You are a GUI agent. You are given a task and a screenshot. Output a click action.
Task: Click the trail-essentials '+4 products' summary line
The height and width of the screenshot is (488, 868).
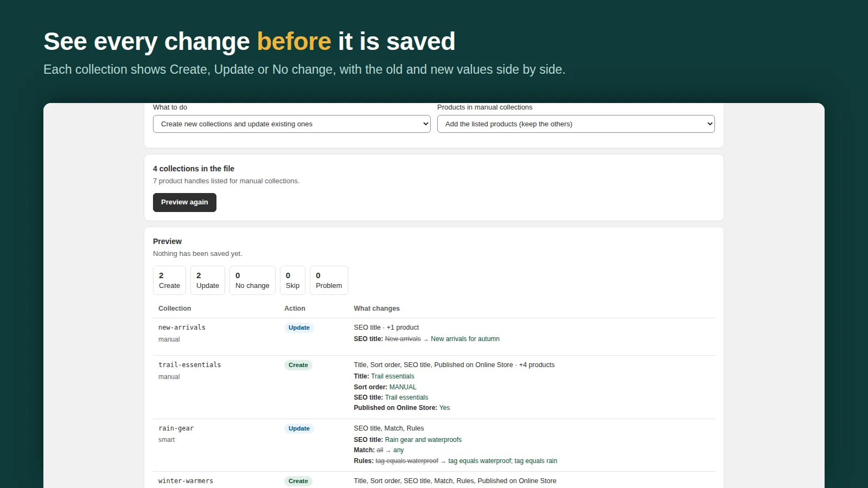coord(454,365)
